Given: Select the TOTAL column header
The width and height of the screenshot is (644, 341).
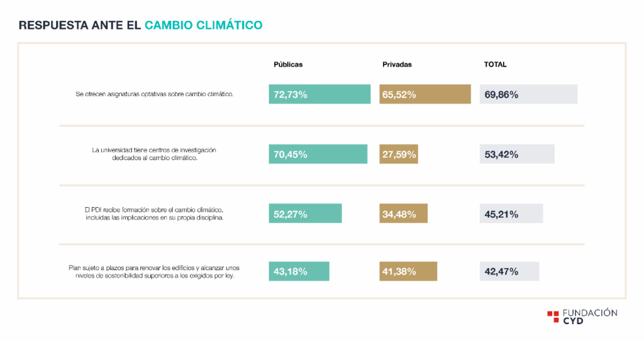Looking at the screenshot, I should click(495, 65).
